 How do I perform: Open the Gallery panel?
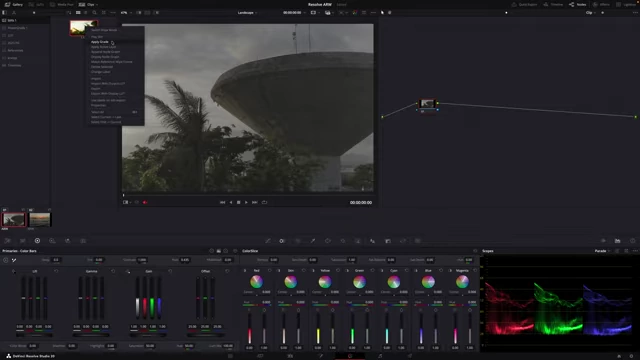(13, 4)
